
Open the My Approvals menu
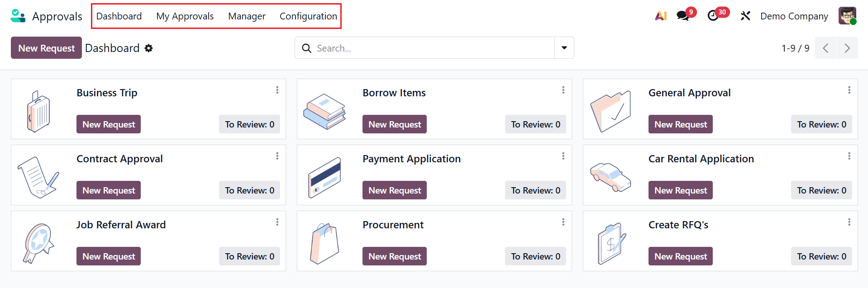[185, 16]
